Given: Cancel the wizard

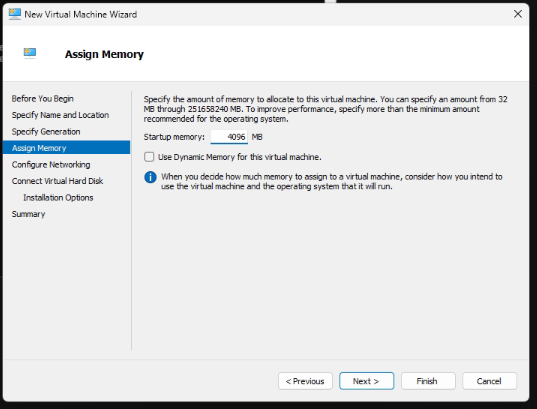Looking at the screenshot, I should (489, 381).
